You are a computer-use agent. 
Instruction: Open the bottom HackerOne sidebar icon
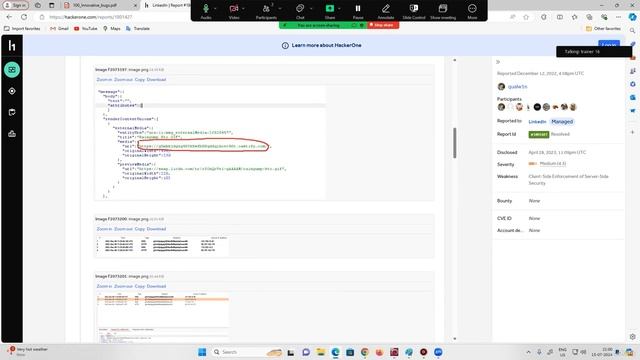pos(12,133)
